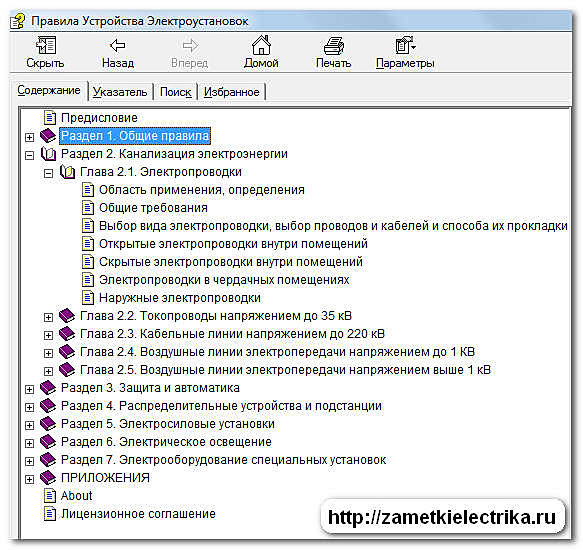Open the Параметры options icon
Image resolution: width=583 pixels, height=550 pixels.
pyautogui.click(x=405, y=45)
